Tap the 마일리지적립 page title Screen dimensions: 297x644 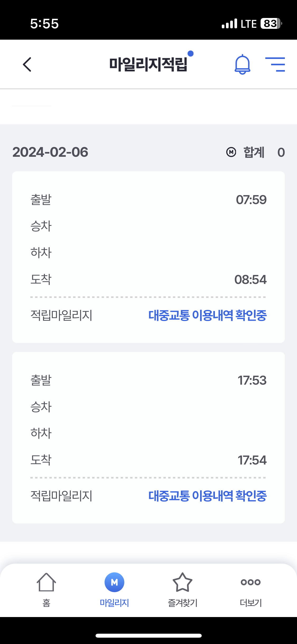[148, 65]
